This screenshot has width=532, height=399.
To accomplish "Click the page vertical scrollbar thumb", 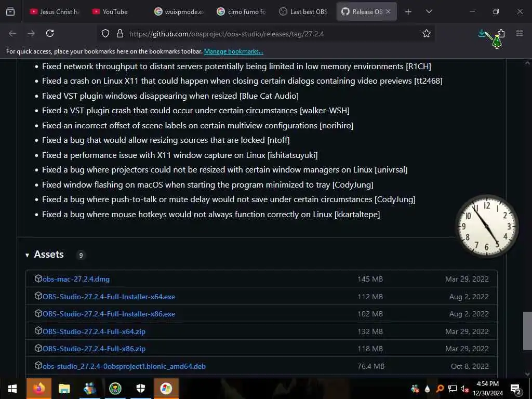I will [x=527, y=331].
